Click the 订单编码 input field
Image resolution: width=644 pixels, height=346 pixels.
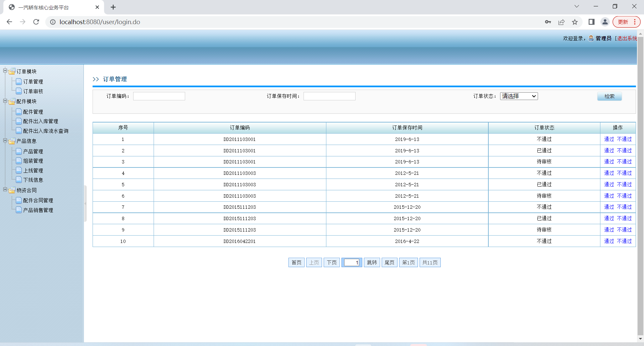159,96
